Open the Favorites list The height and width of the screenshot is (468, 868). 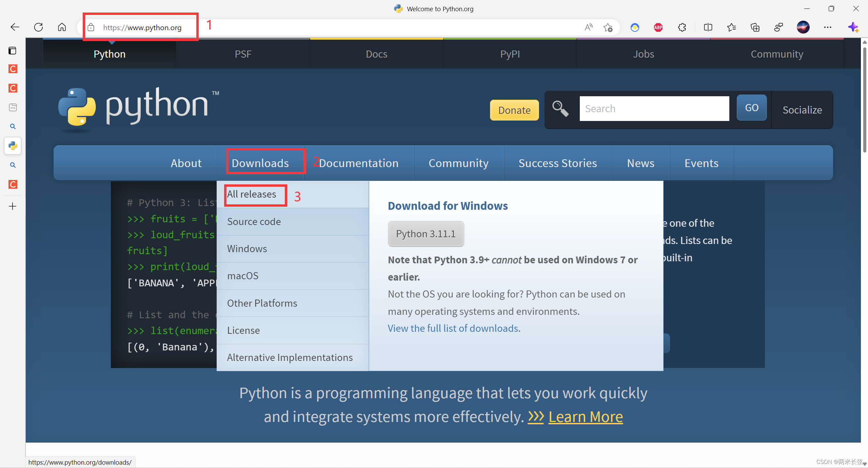731,27
